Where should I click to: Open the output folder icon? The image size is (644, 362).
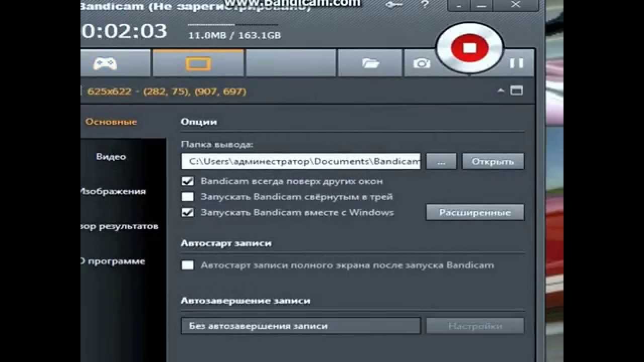point(371,63)
